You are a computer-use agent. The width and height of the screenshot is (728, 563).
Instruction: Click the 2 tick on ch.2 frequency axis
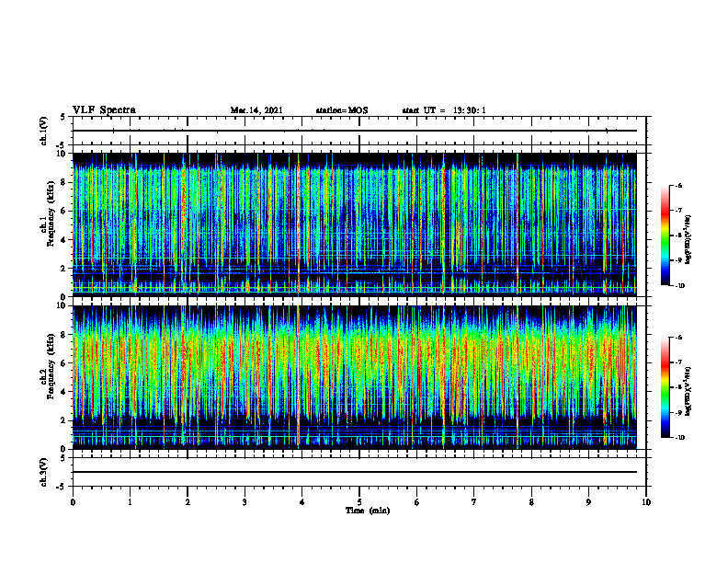(x=64, y=420)
